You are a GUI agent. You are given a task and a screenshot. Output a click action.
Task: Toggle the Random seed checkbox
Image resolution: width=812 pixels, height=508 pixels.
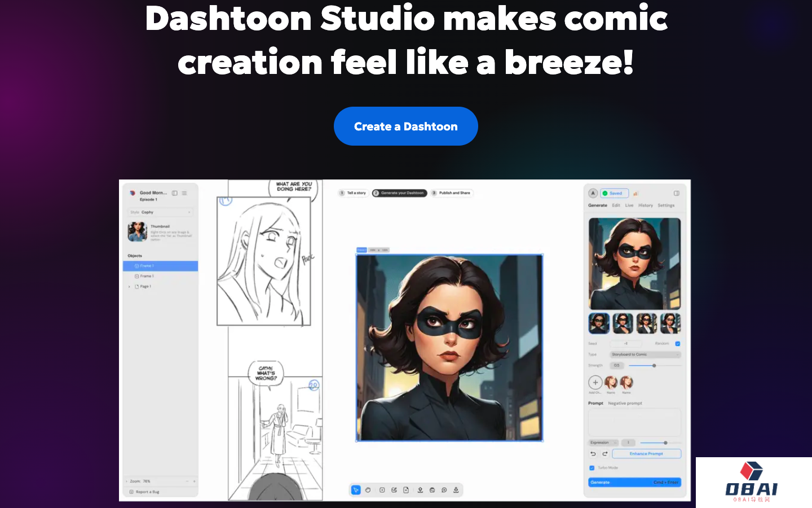(x=678, y=344)
